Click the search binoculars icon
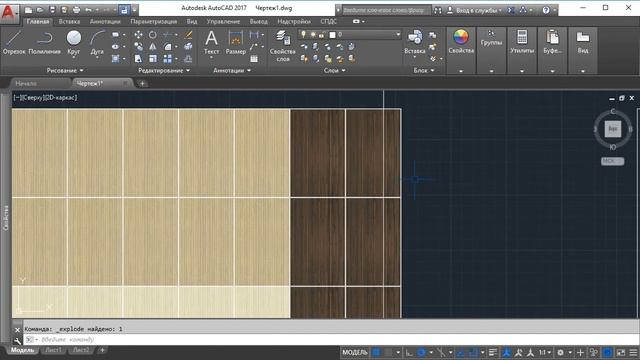 [x=438, y=10]
